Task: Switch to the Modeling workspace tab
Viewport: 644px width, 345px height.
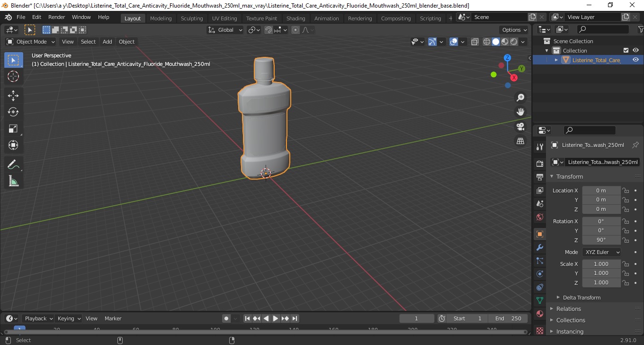Action: (161, 18)
